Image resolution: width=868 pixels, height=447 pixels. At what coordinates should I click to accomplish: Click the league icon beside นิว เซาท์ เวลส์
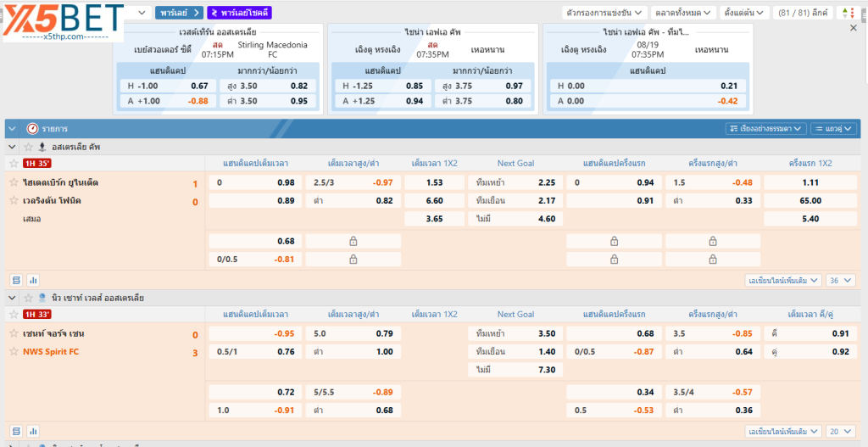click(42, 298)
